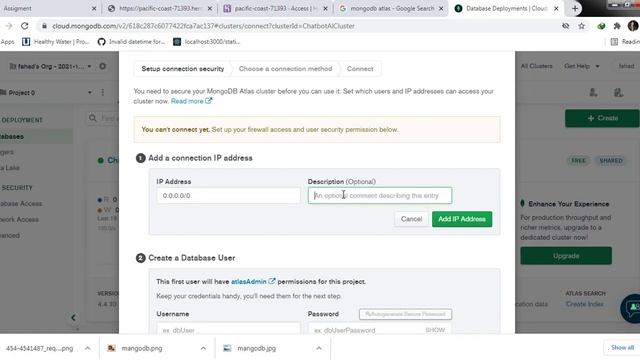
Task: Select the Connect step
Action: [360, 69]
